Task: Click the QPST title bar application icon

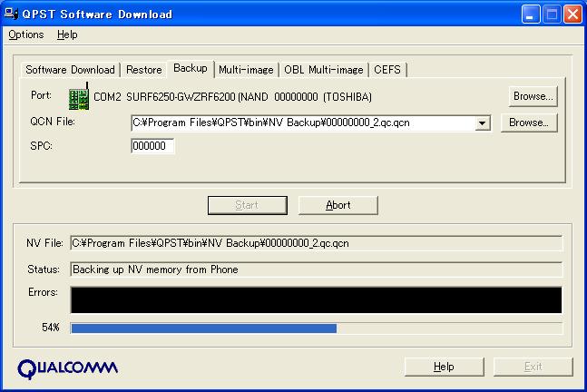Action: 12,14
